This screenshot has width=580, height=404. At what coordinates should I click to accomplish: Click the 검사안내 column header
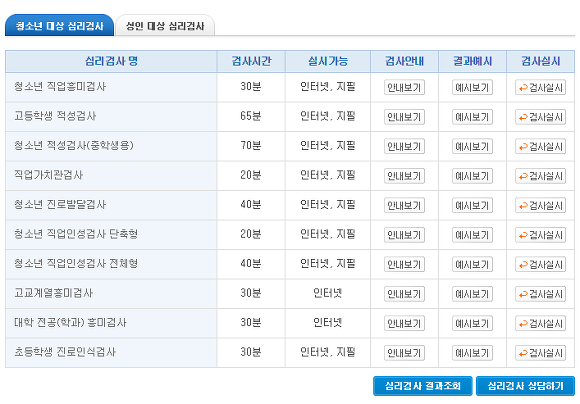pos(404,61)
